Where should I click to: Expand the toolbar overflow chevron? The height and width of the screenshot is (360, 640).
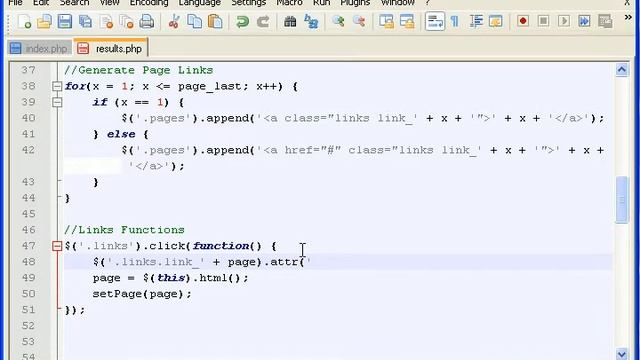coord(628,18)
